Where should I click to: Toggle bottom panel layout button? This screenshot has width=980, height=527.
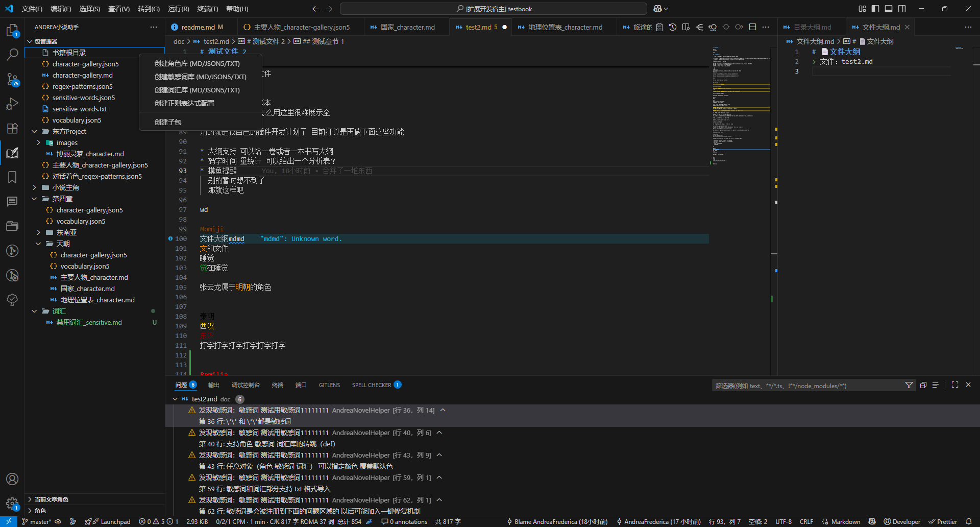tap(889, 9)
